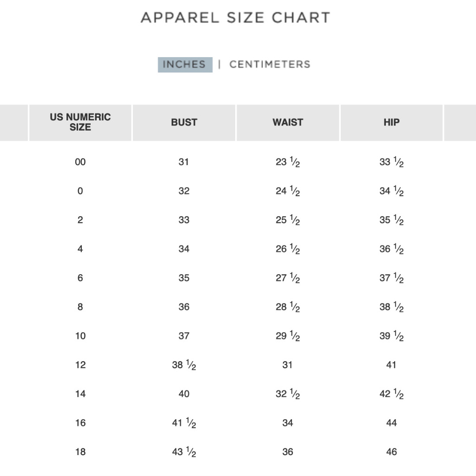
Task: Click hip value 41 for size 12
Action: pyautogui.click(x=391, y=365)
